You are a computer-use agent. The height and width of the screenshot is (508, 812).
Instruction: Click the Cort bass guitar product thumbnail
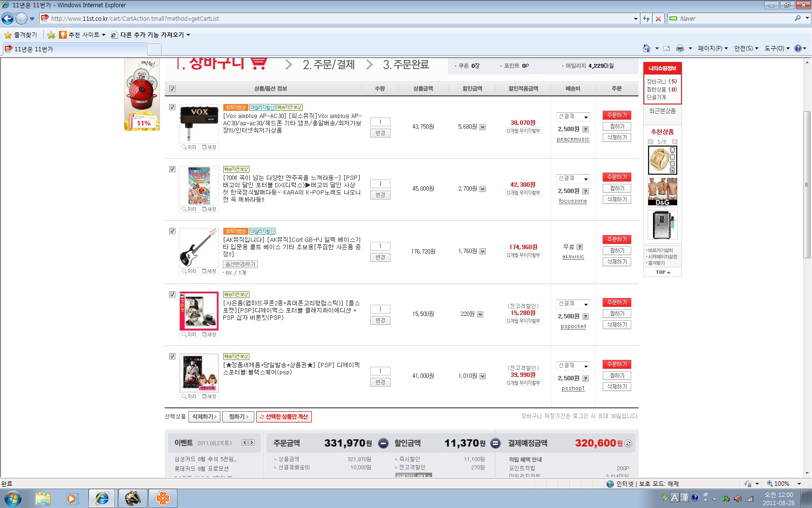199,247
